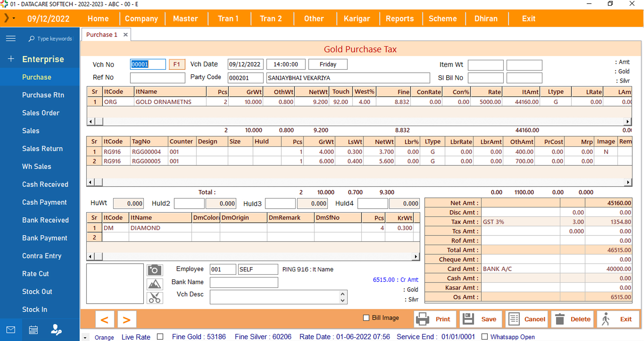Click the plus icon beside Enterprise
This screenshot has height=341, width=644.
(x=11, y=59)
